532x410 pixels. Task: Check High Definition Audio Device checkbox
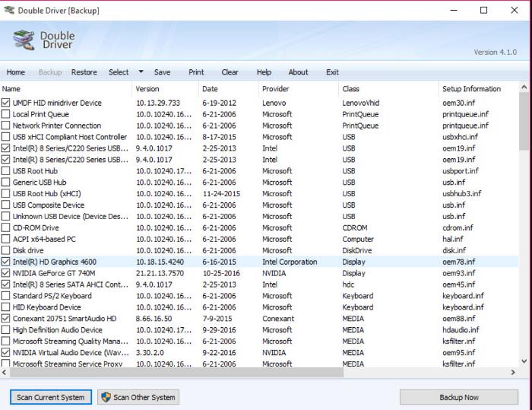click(5, 330)
